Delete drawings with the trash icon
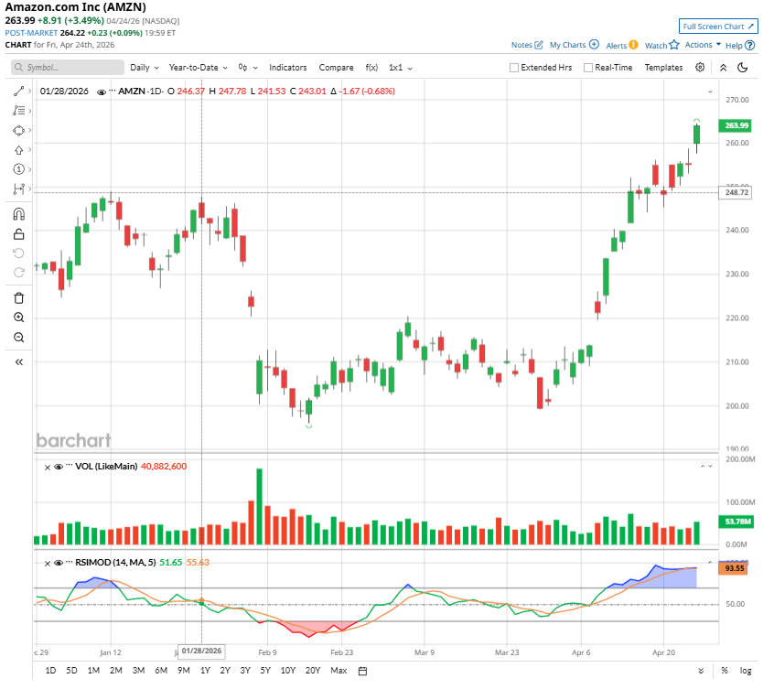Screen dimensions: 774x700 [x=19, y=298]
